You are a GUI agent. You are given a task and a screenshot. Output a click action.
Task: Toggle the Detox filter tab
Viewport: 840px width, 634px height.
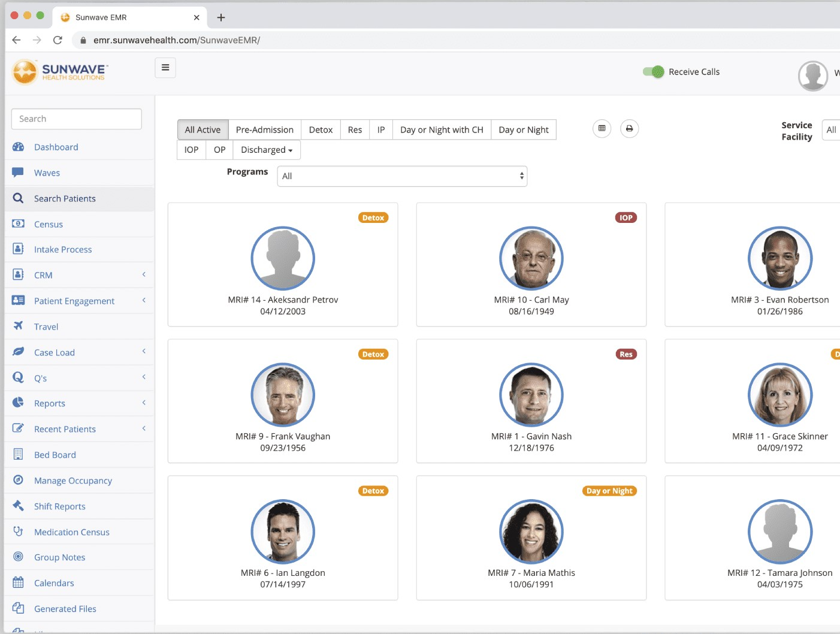[x=321, y=129]
